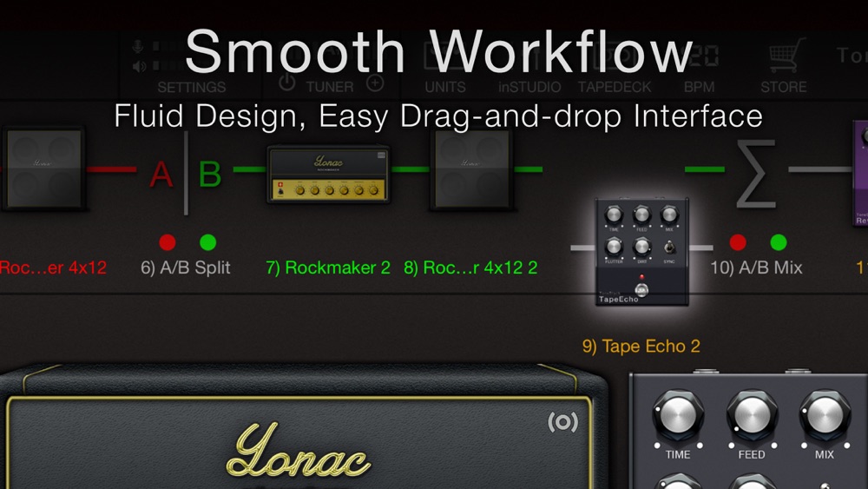Click small TapeEcho pedal DIRT knob

click(641, 246)
